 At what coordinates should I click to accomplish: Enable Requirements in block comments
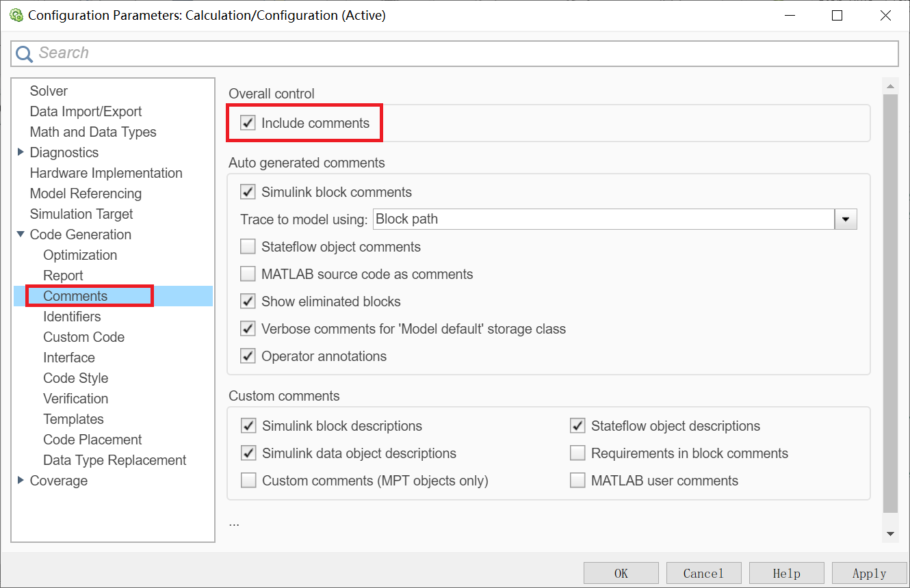click(578, 453)
